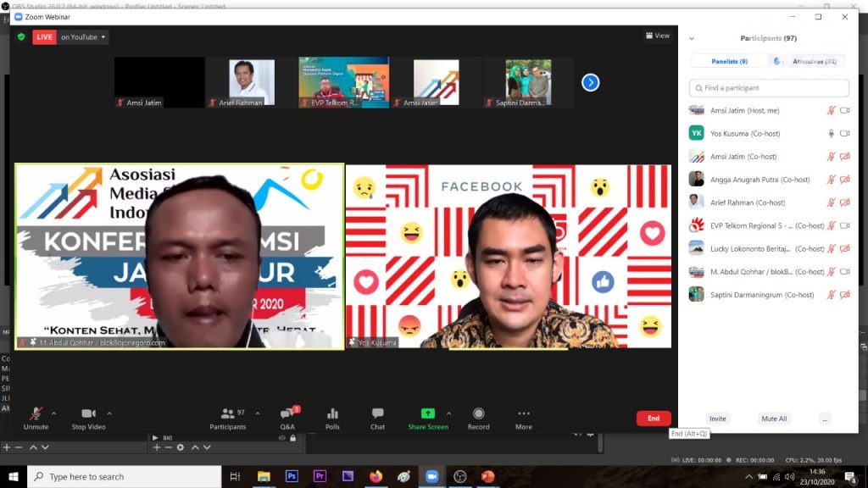Viewport: 868px width, 488px height.
Task: Expand audio options arrow beside Unmute
Action: (x=53, y=413)
